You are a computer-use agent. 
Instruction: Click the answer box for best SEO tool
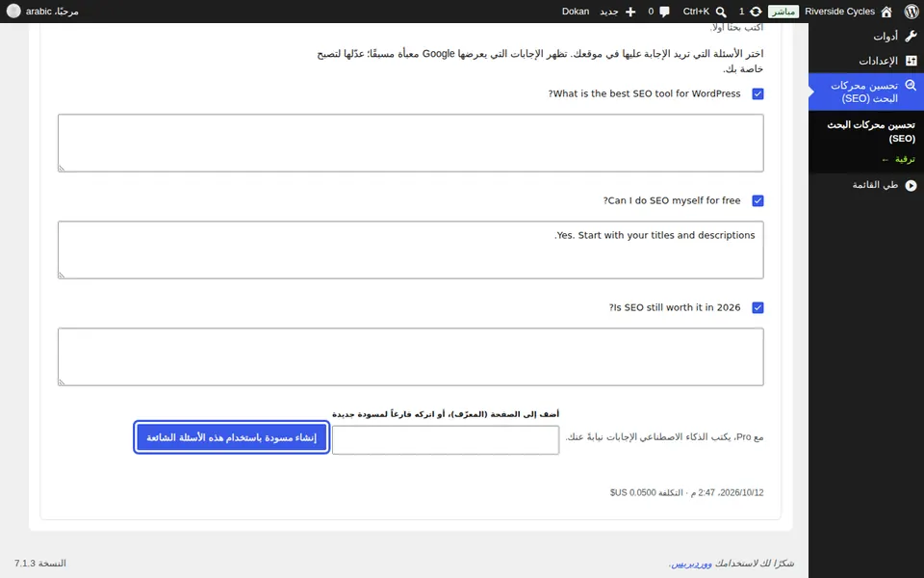click(411, 144)
